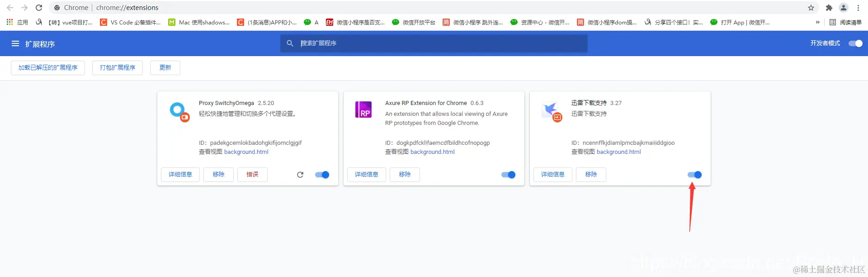Click 加载已解压的扩展程序 button
This screenshot has height=277, width=868.
[x=48, y=68]
